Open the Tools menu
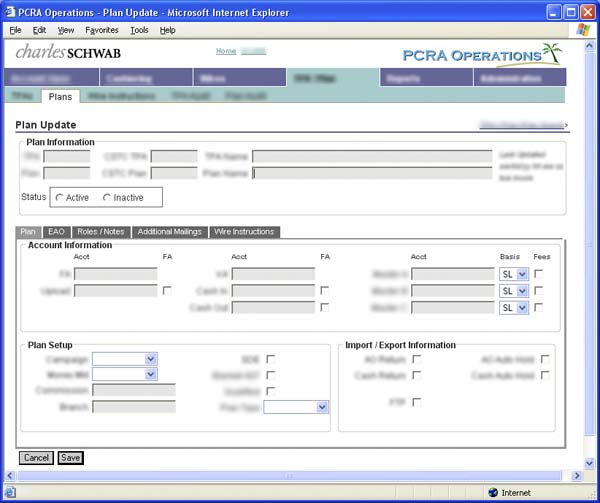 (139, 30)
